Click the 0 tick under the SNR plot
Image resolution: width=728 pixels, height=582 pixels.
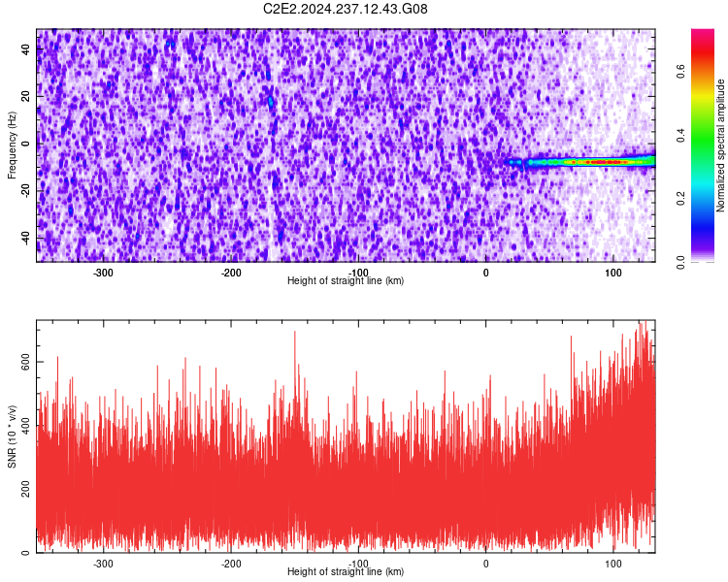(485, 564)
